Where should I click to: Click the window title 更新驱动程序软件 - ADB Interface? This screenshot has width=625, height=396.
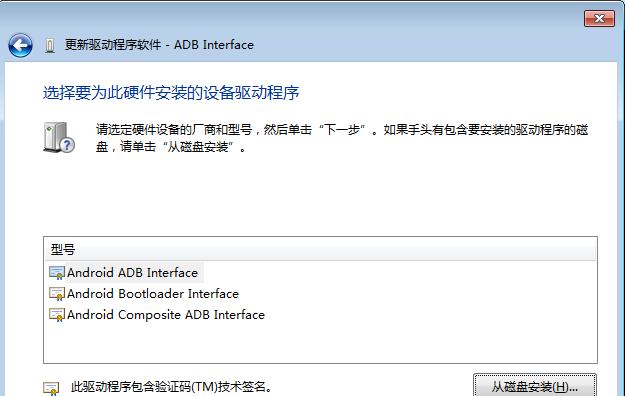click(x=159, y=45)
